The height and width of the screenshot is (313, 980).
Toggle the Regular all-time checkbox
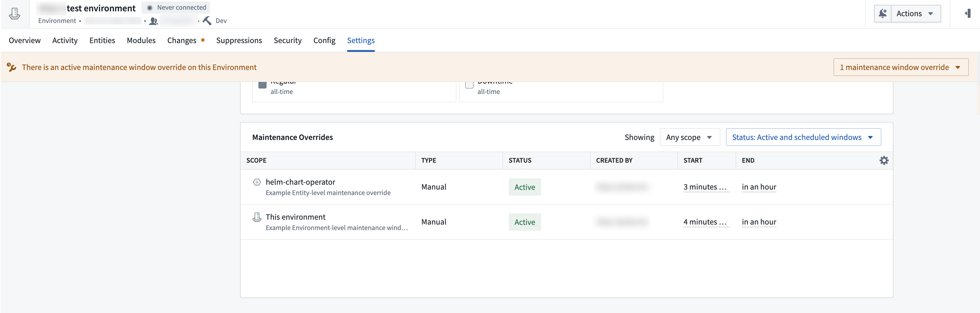tap(263, 85)
